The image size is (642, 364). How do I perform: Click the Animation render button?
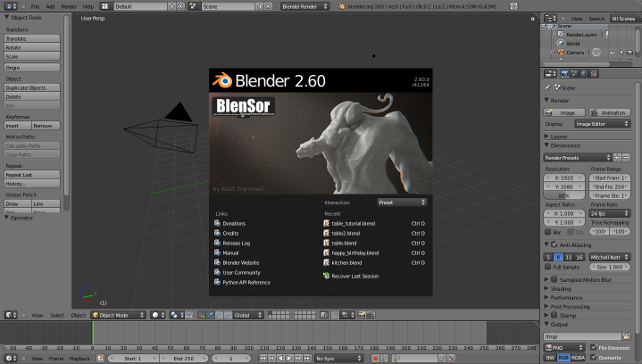coord(609,112)
